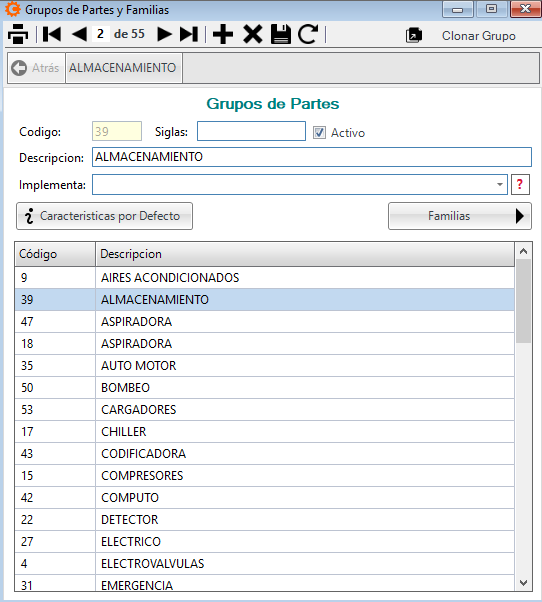This screenshot has height=602, width=542.
Task: Click inside the Siglas text field
Action: 251,131
